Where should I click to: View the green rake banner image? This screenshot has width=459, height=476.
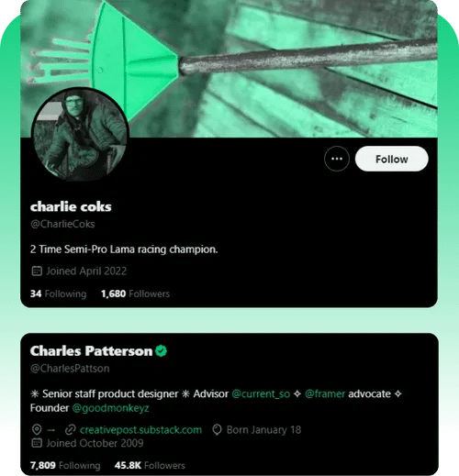click(229, 69)
